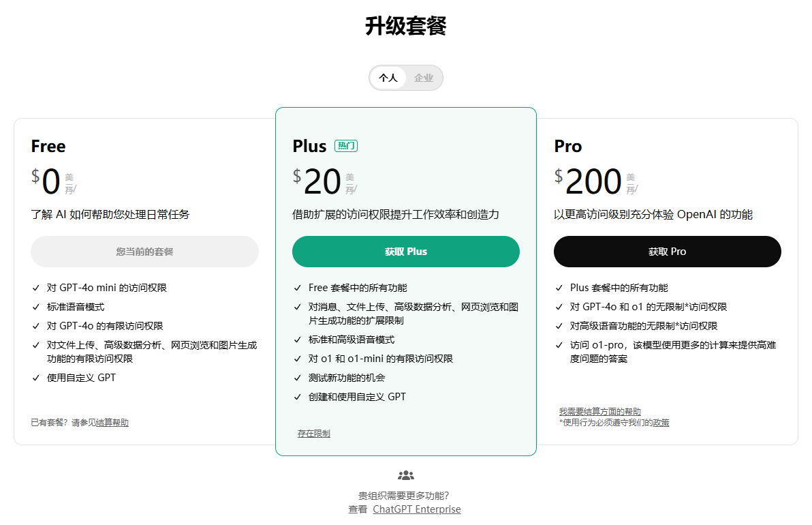Click the Plus plan title
The image size is (812, 525).
310,146
